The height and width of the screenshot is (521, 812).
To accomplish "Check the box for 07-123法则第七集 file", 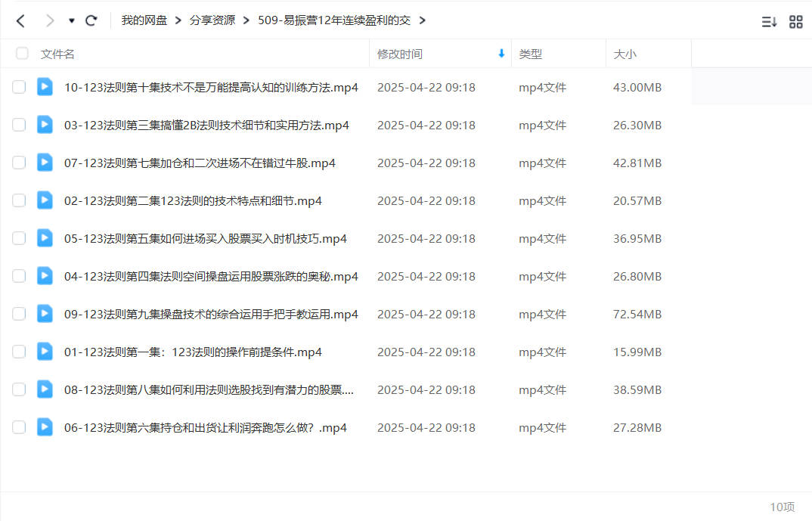I will 19,163.
